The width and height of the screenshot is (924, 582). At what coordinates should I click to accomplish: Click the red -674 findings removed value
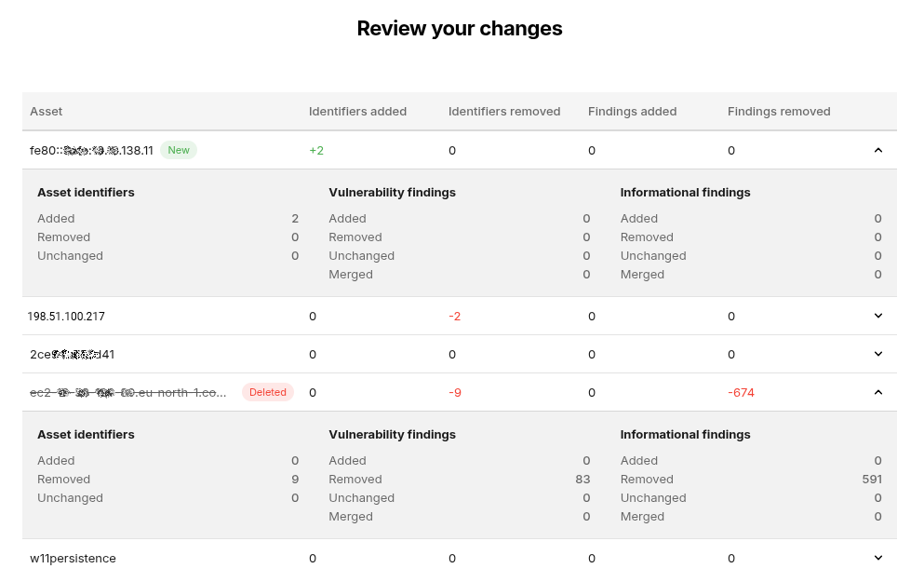(741, 392)
